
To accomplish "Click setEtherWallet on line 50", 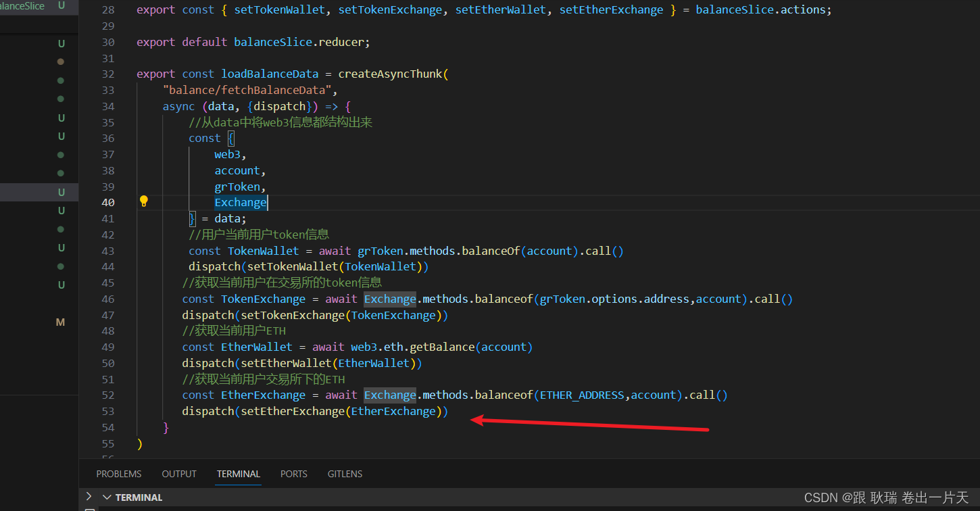I will [287, 363].
